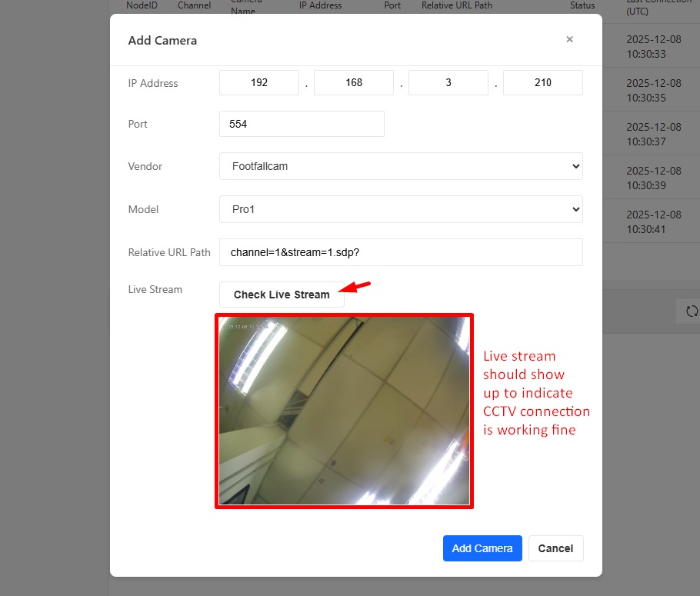Click the blue Add Camera button
This screenshot has width=700, height=596.
click(x=482, y=548)
